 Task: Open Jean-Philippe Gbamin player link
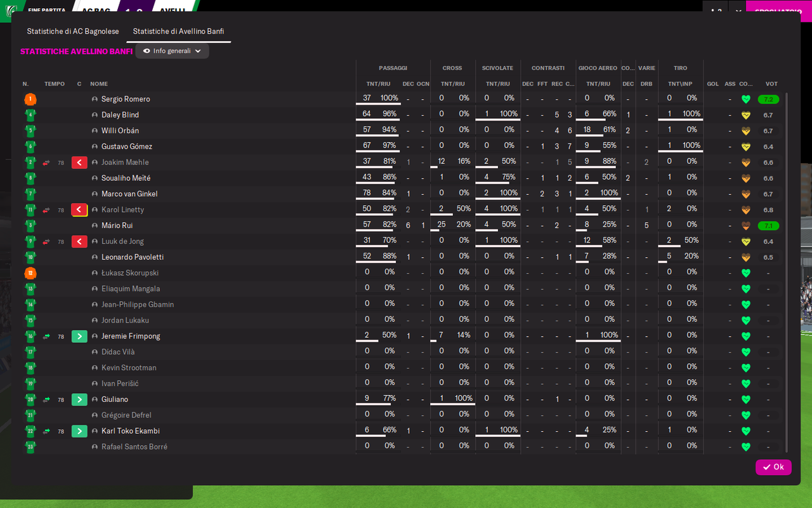tap(138, 305)
